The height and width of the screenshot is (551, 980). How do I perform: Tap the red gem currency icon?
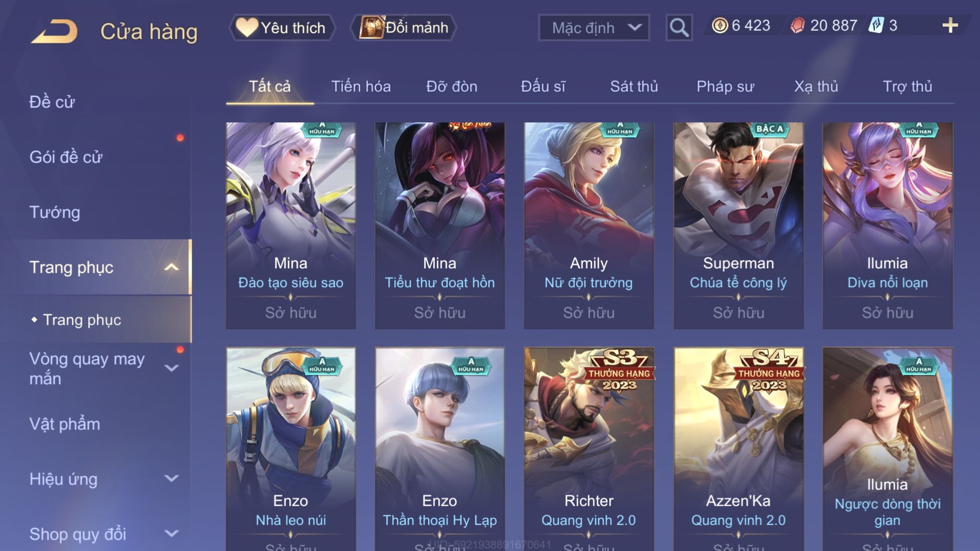(x=798, y=25)
